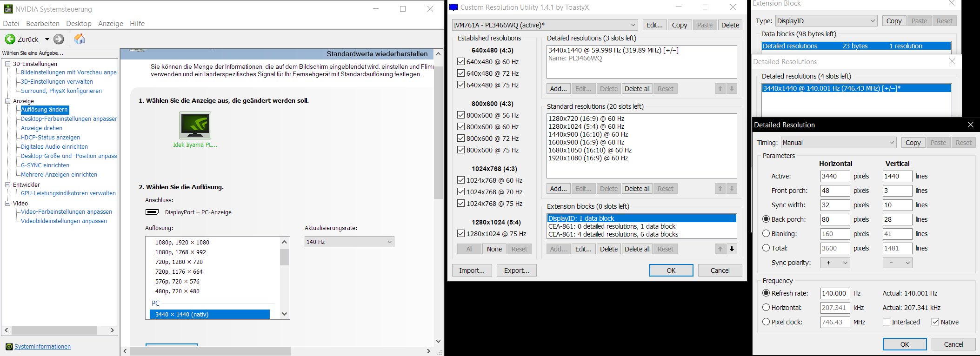Uncheck 800x600 @ 56 Hz checkbox
Screen dimensions: 980x356
[x=461, y=115]
